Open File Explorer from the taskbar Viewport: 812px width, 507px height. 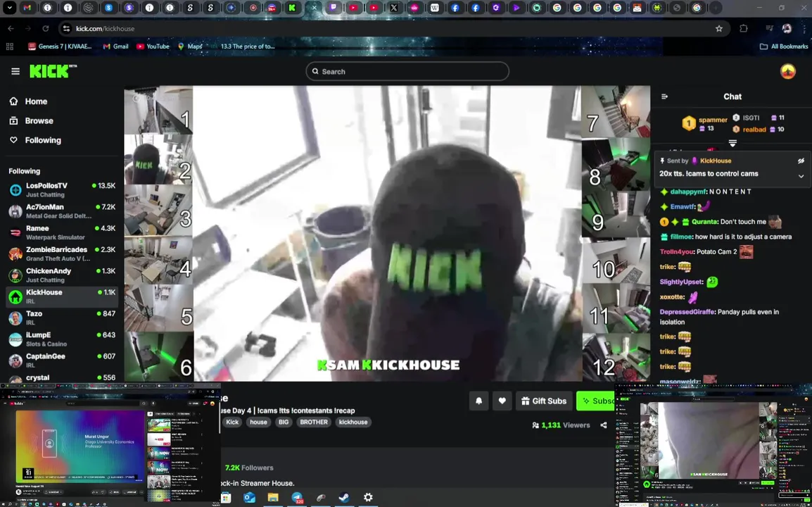pyautogui.click(x=273, y=498)
